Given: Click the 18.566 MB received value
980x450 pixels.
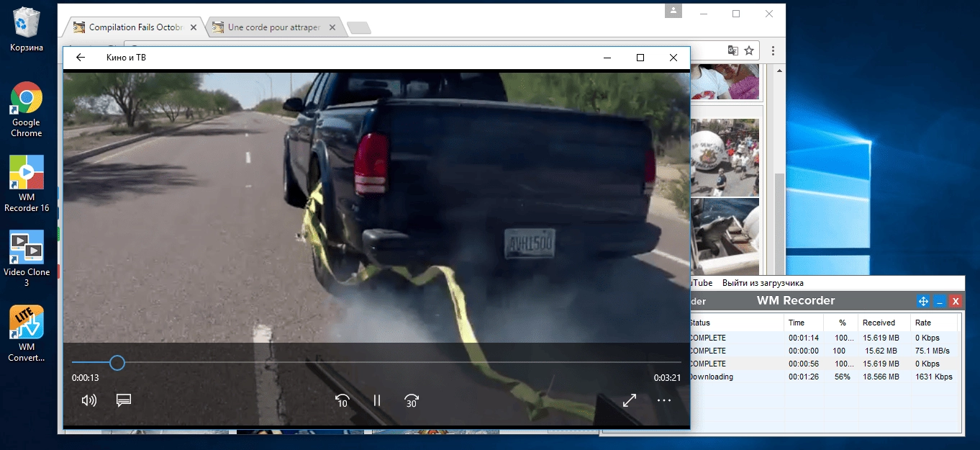Looking at the screenshot, I should click(881, 377).
